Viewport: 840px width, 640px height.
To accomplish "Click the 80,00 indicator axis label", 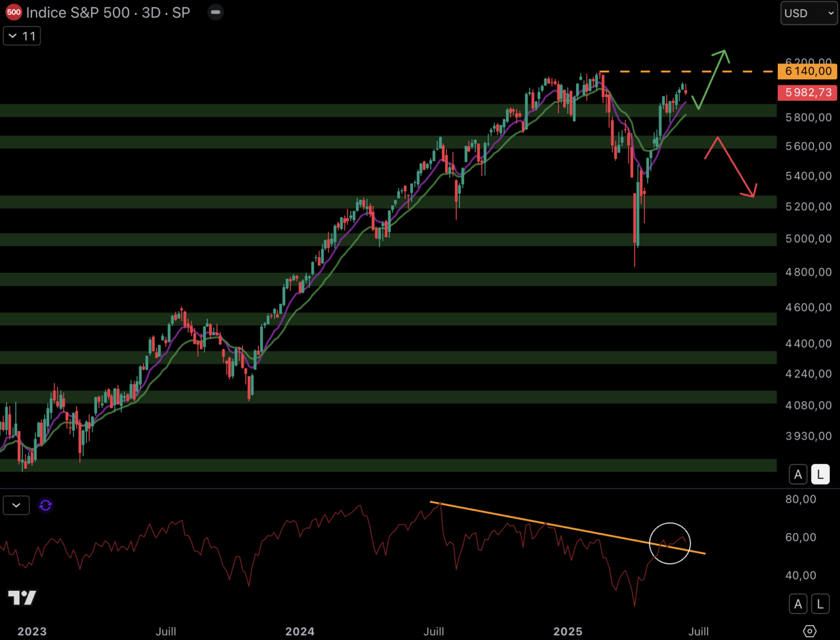I will 801,499.
